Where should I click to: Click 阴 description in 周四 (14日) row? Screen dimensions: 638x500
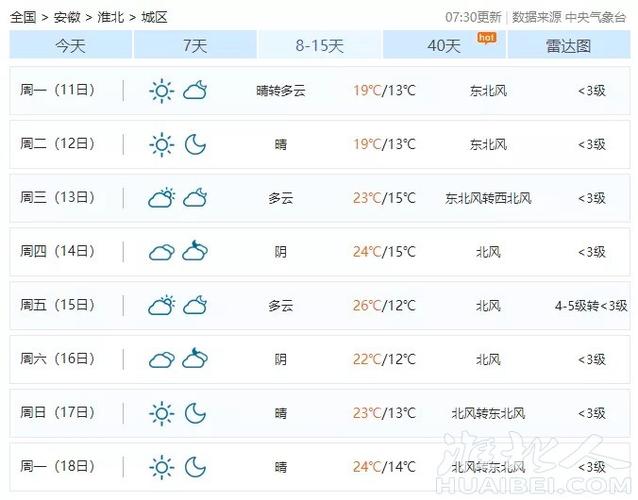[x=281, y=252]
